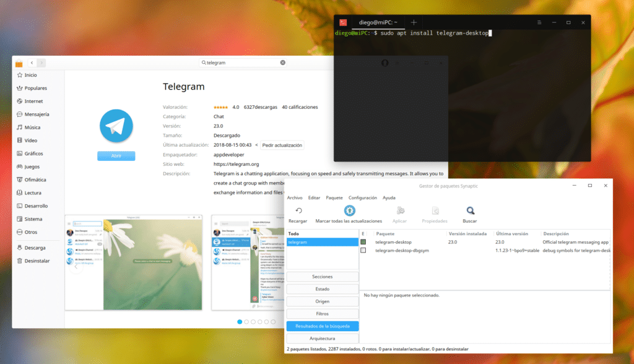Select the telegram-desktop-dbgsym package name

click(x=402, y=251)
